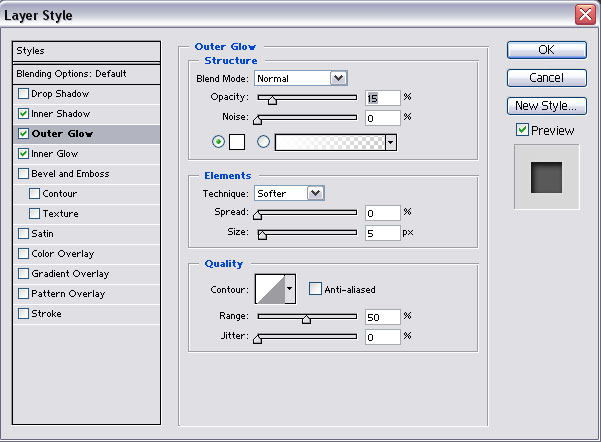This screenshot has height=442, width=601.
Task: Click the Opacity slider track
Action: [x=307, y=98]
